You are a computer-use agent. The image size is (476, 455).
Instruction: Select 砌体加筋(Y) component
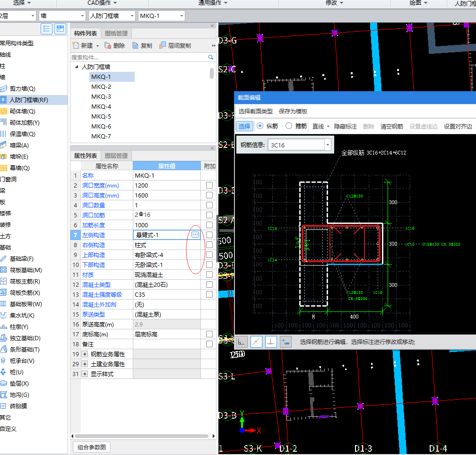pos(24,123)
